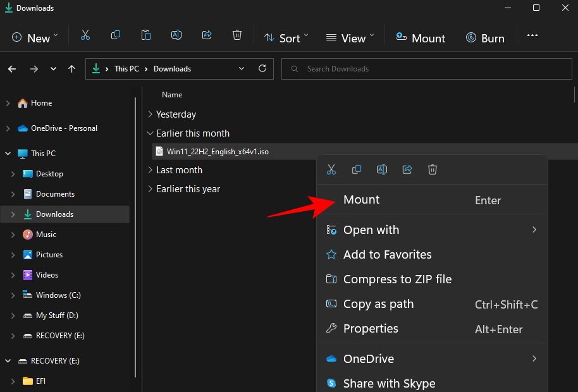The width and height of the screenshot is (578, 392).
Task: Click the Paste icon in the toolbar
Action: pos(146,36)
